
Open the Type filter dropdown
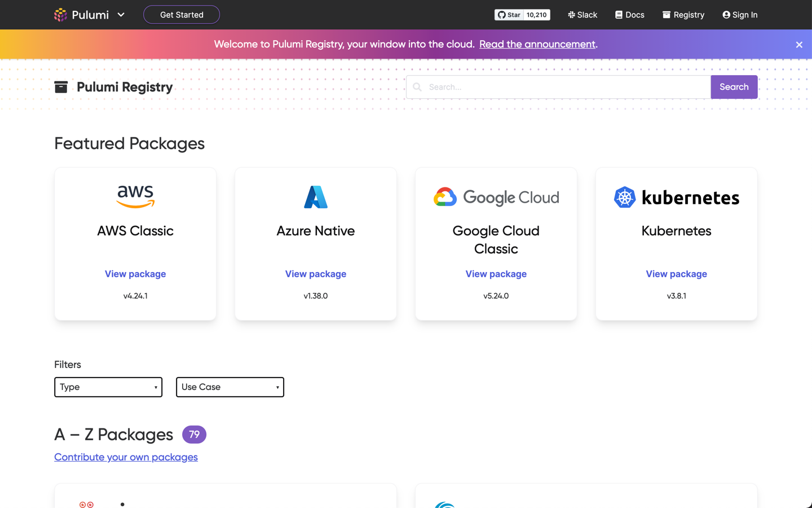click(x=108, y=387)
